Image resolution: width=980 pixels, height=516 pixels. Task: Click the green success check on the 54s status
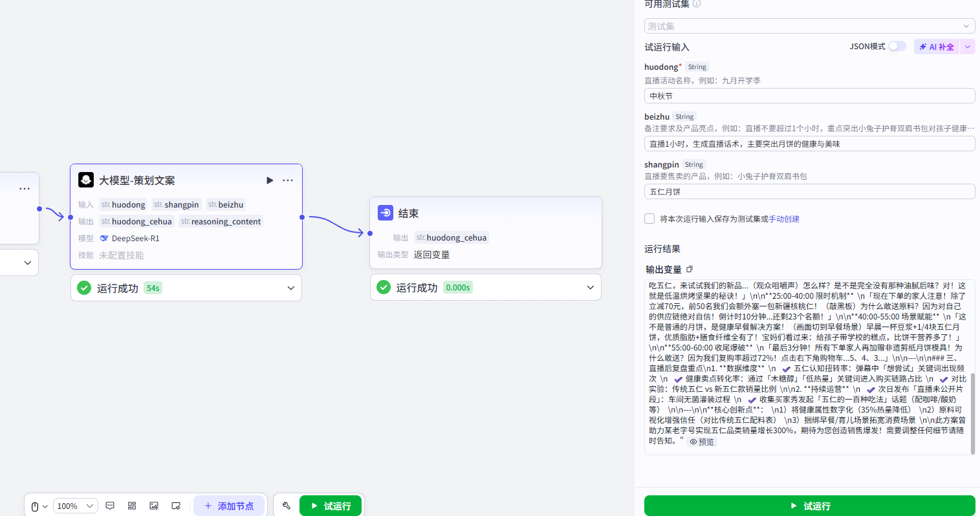point(84,288)
